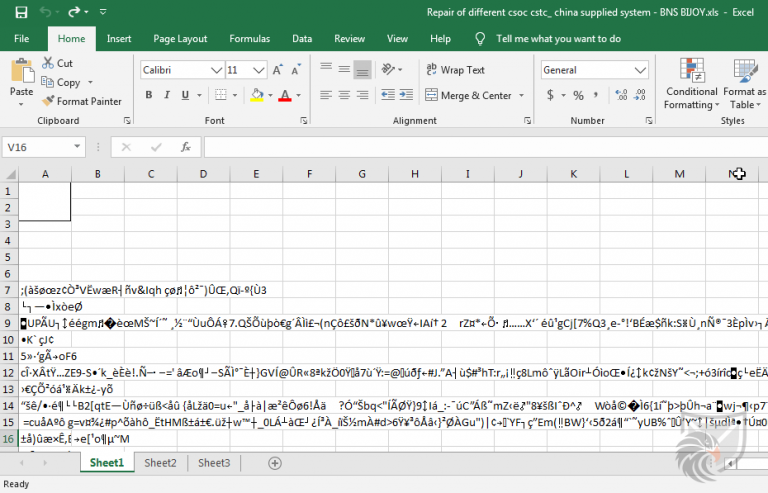Click Decrease Decimal icon
Viewport: 768px width, 493px height.
click(x=640, y=95)
